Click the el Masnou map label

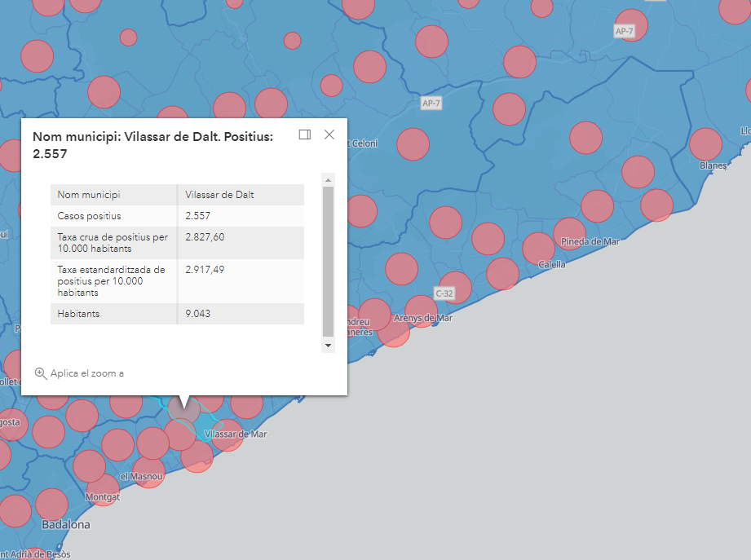coord(141,476)
